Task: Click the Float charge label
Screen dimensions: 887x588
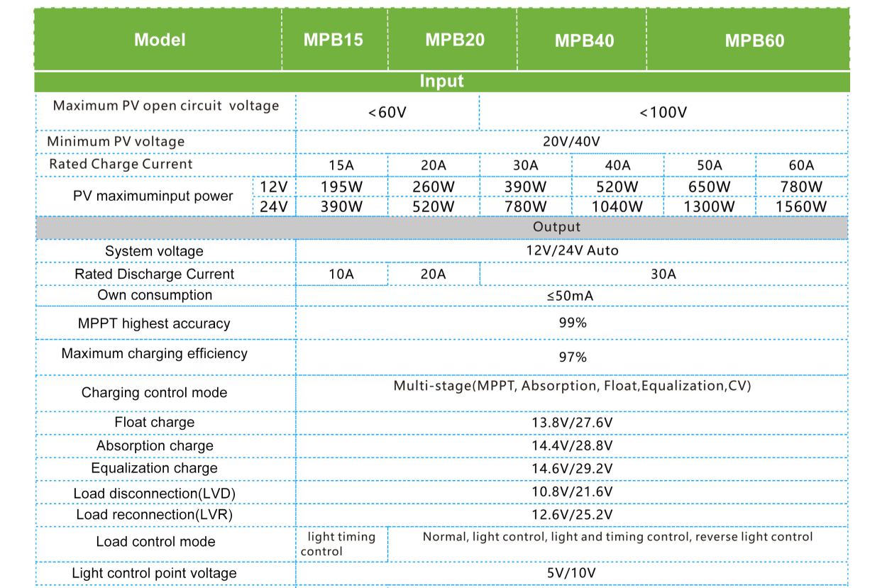Action: pyautogui.click(x=154, y=422)
